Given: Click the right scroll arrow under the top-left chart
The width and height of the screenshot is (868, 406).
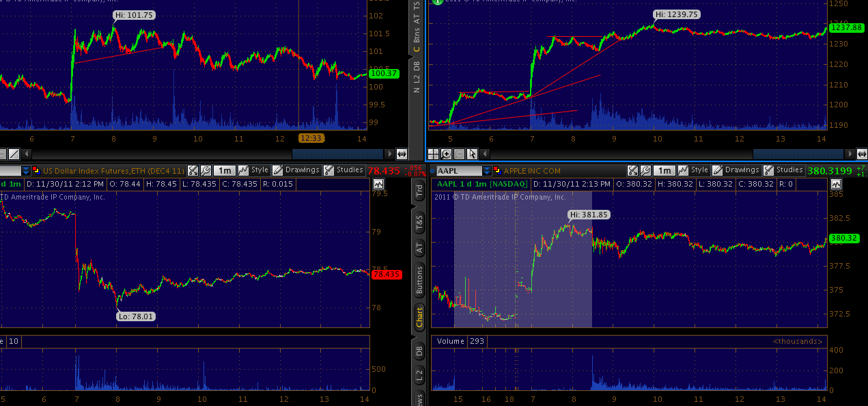Looking at the screenshot, I should point(389,154).
